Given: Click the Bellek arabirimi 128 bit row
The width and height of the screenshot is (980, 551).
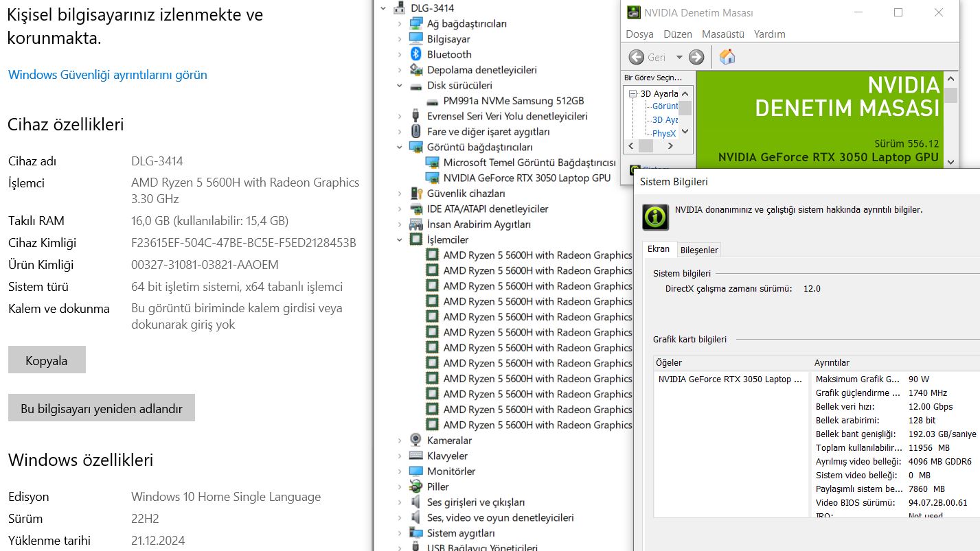Looking at the screenshot, I should pyautogui.click(x=896, y=420).
